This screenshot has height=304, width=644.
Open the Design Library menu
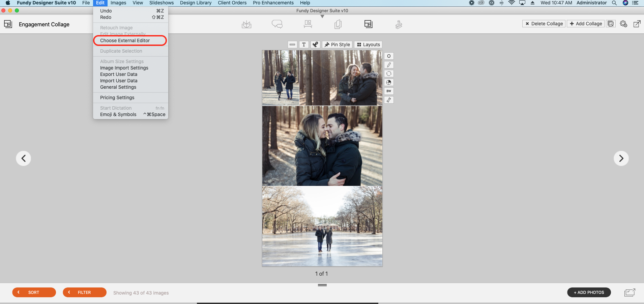196,3
